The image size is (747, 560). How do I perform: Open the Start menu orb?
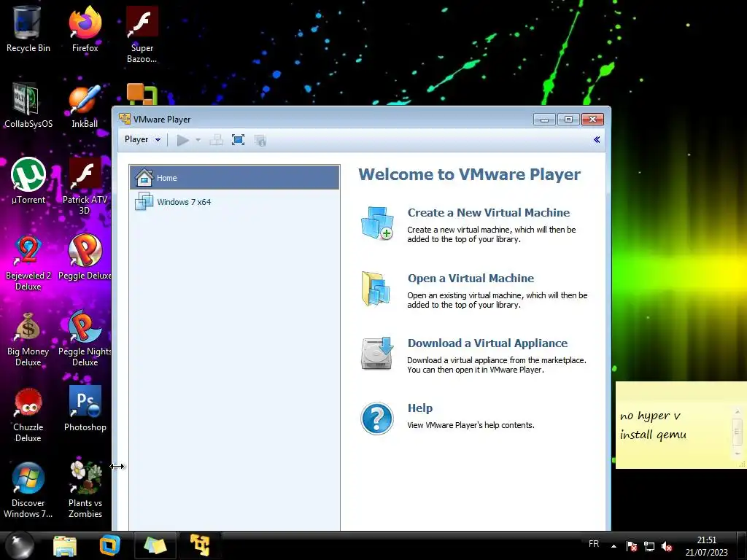click(20, 545)
